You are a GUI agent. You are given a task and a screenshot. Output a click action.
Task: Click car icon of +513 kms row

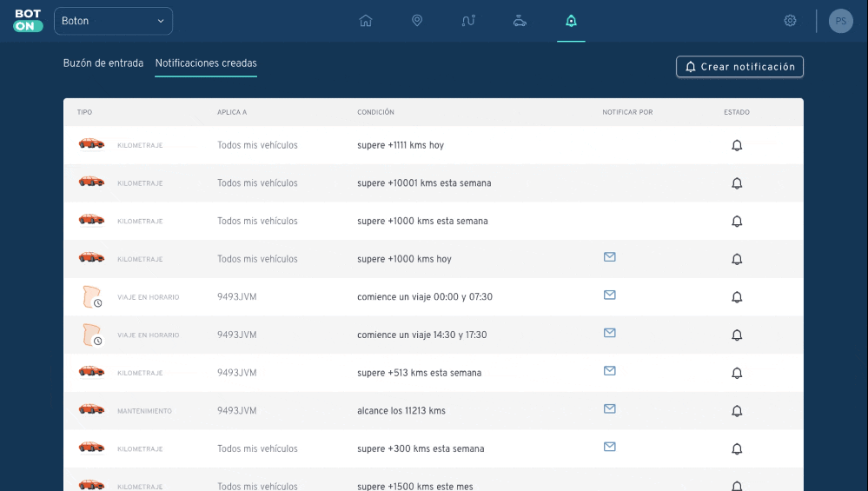pos(91,371)
